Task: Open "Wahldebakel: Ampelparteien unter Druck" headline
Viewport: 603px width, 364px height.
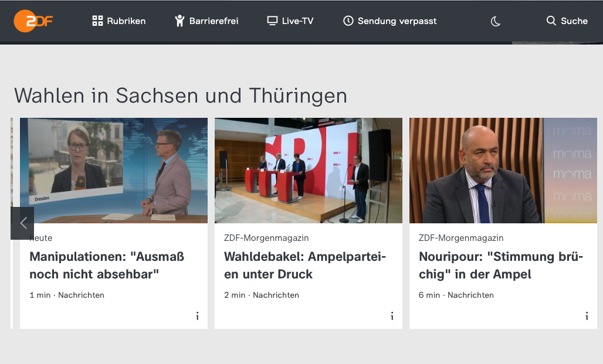Action: pos(305,265)
